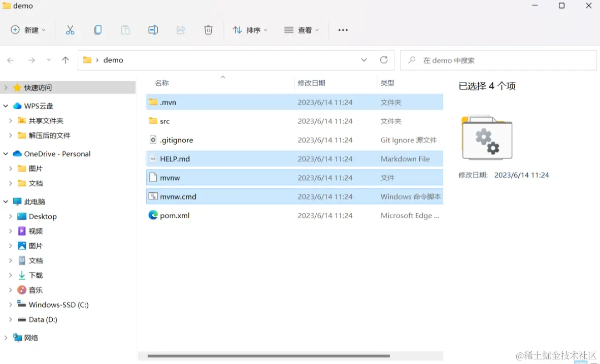600x364 pixels.
Task: Open the address bar history dropdown chevron
Action: (x=364, y=60)
